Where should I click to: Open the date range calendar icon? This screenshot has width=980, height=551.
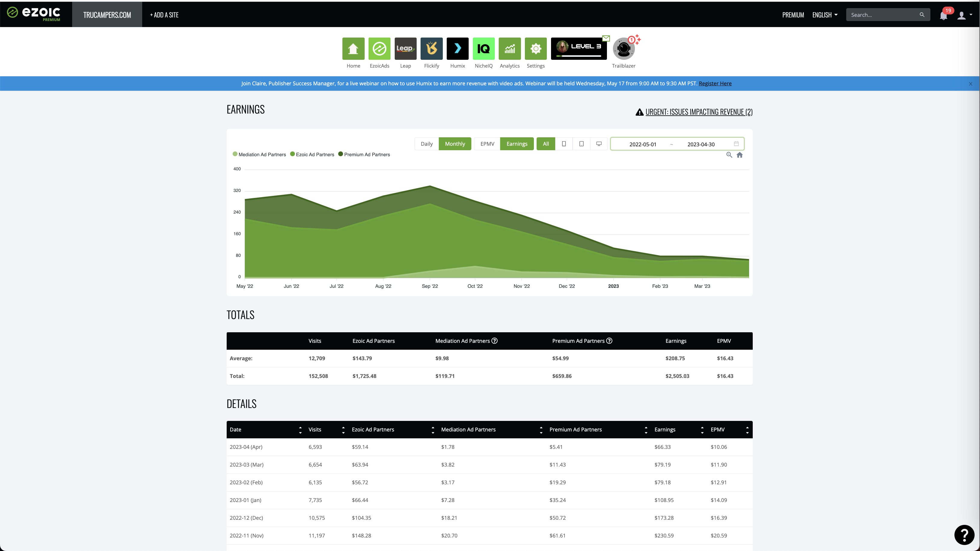736,144
